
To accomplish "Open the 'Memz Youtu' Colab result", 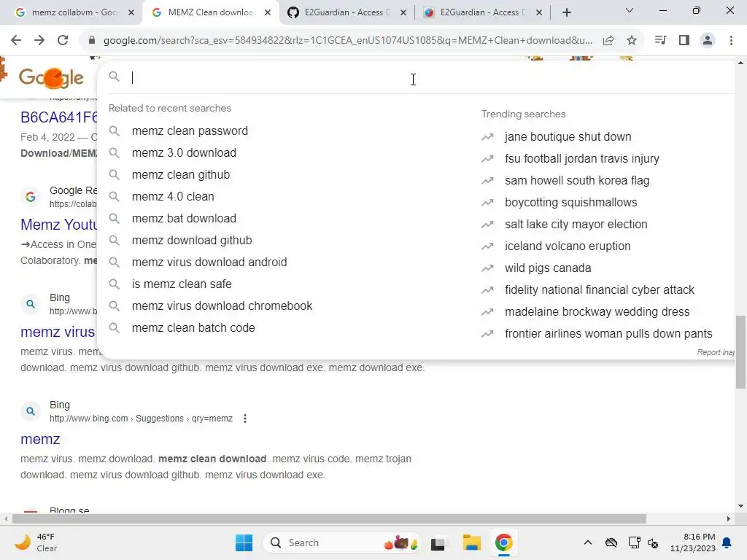I will 59,225.
